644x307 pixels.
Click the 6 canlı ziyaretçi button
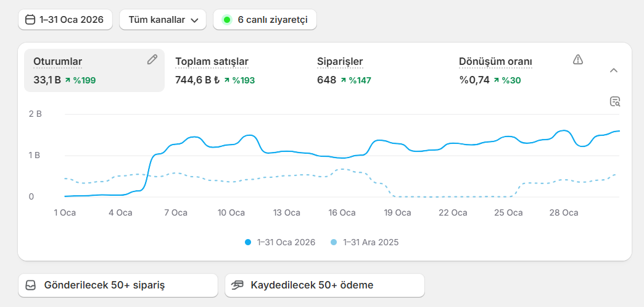pos(265,20)
